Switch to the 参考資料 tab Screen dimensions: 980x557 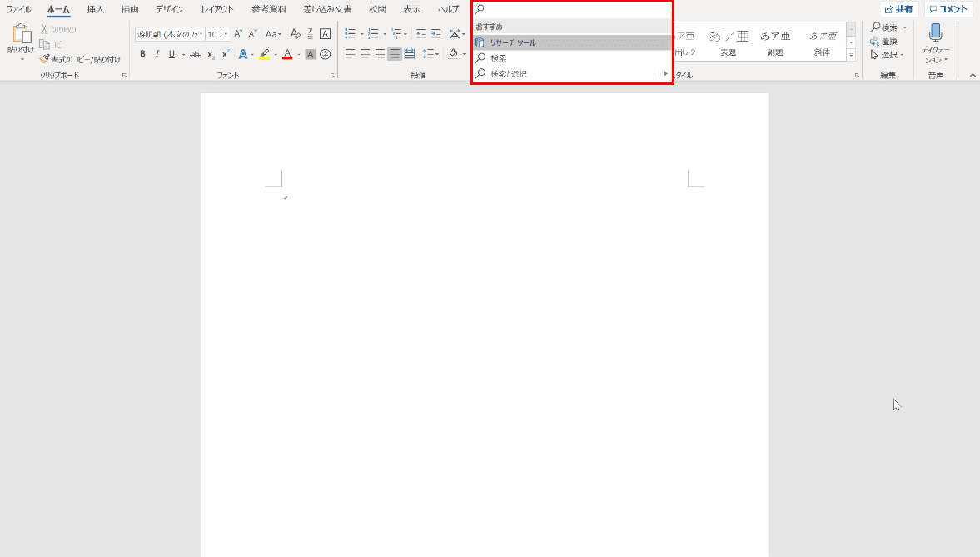pyautogui.click(x=269, y=9)
